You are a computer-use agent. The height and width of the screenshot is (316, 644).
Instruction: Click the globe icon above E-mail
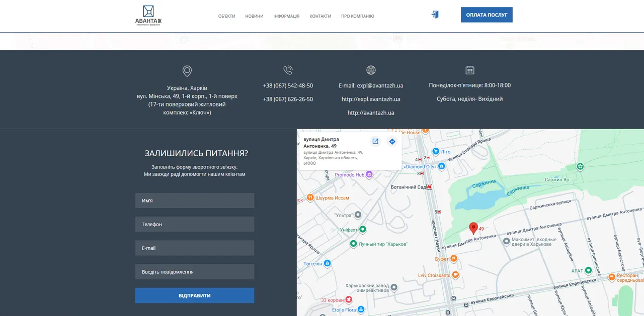pyautogui.click(x=371, y=70)
